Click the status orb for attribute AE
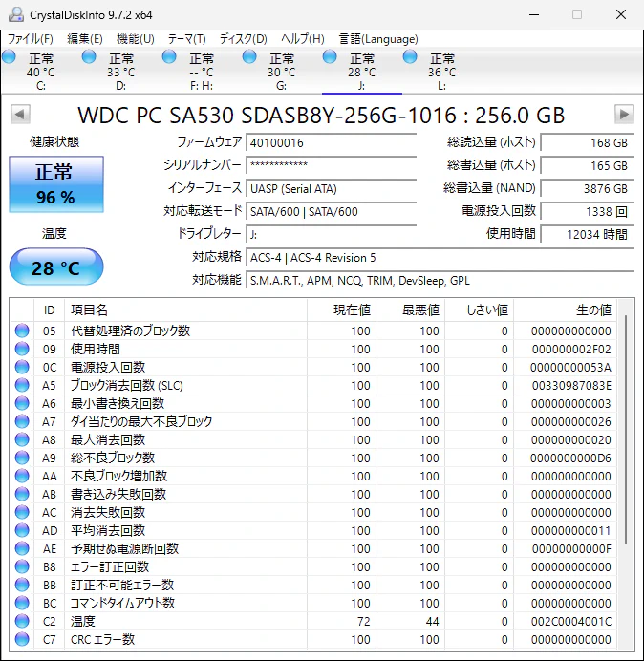This screenshot has height=661, width=644. 22,548
